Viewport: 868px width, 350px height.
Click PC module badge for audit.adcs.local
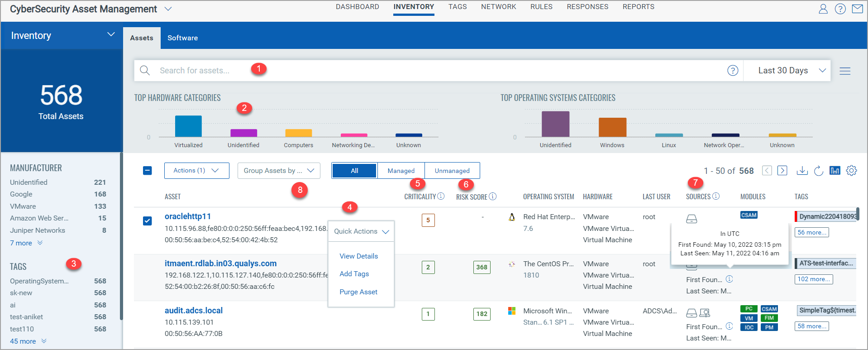(749, 309)
